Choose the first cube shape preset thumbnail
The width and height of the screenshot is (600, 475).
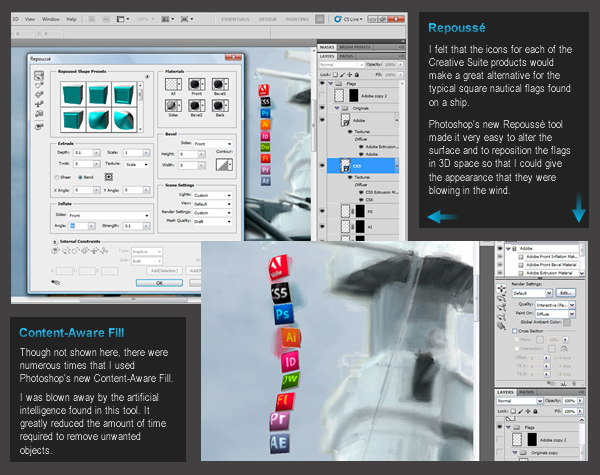click(x=73, y=94)
